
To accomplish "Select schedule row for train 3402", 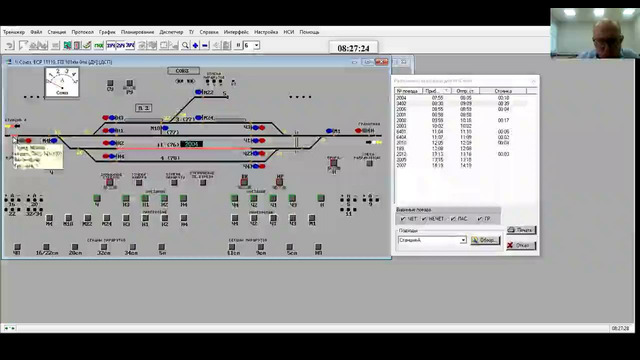I will point(461,104).
